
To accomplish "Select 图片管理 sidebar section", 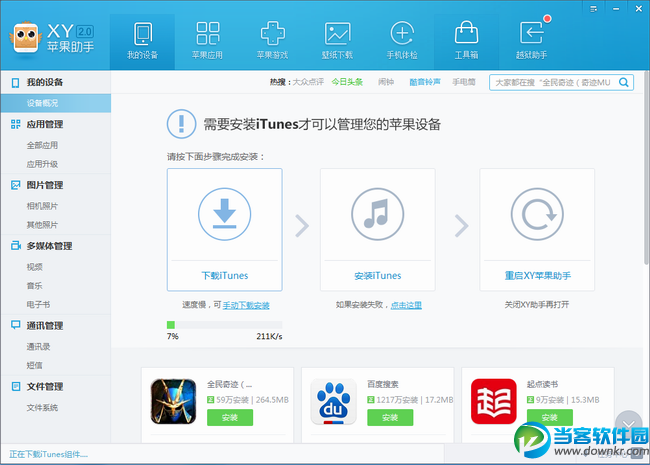I will [x=56, y=185].
